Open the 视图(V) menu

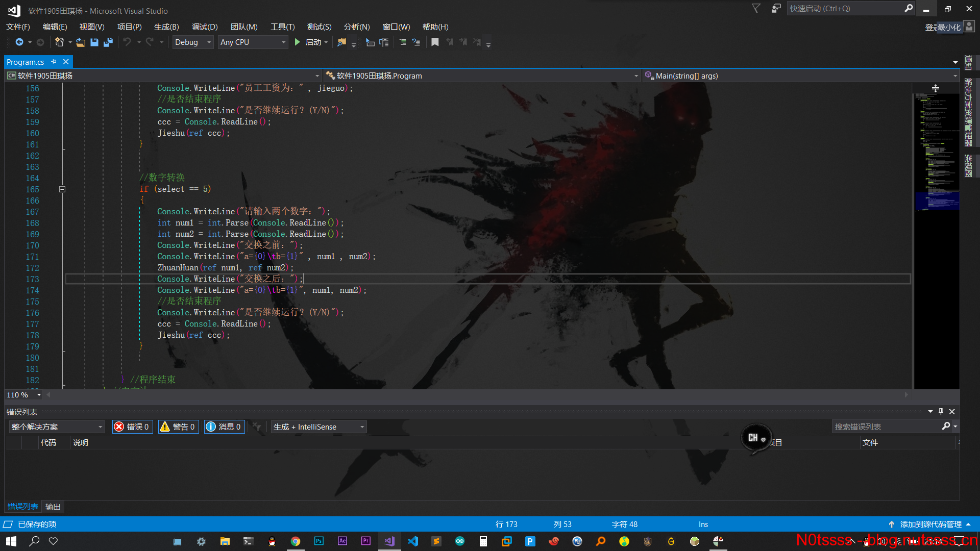92,27
